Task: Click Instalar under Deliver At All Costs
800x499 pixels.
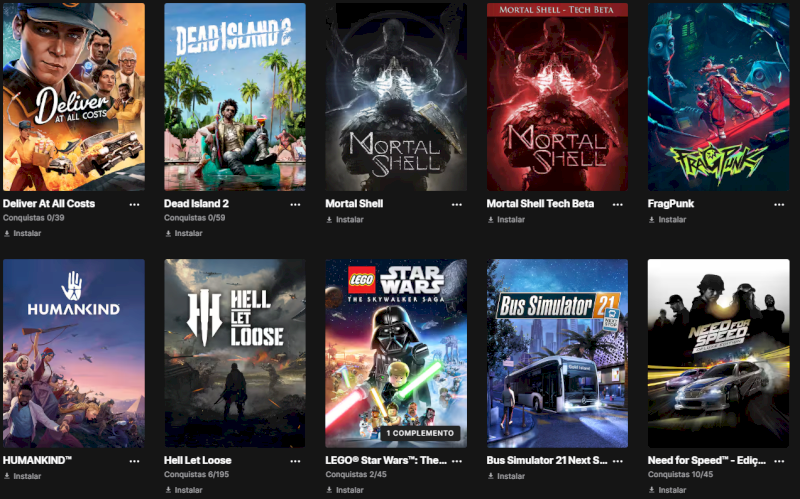Action: coord(22,233)
